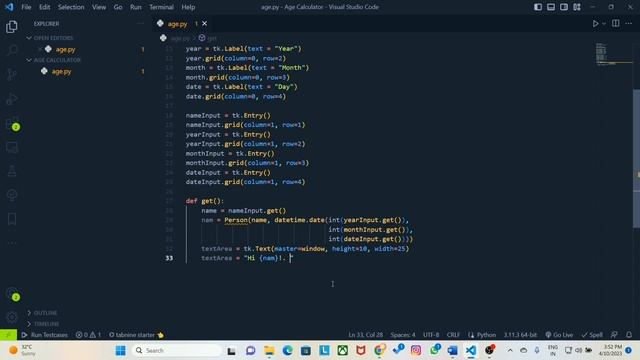Collapse Age Calculator folder section
Screen dimensions: 640x360
[29, 60]
